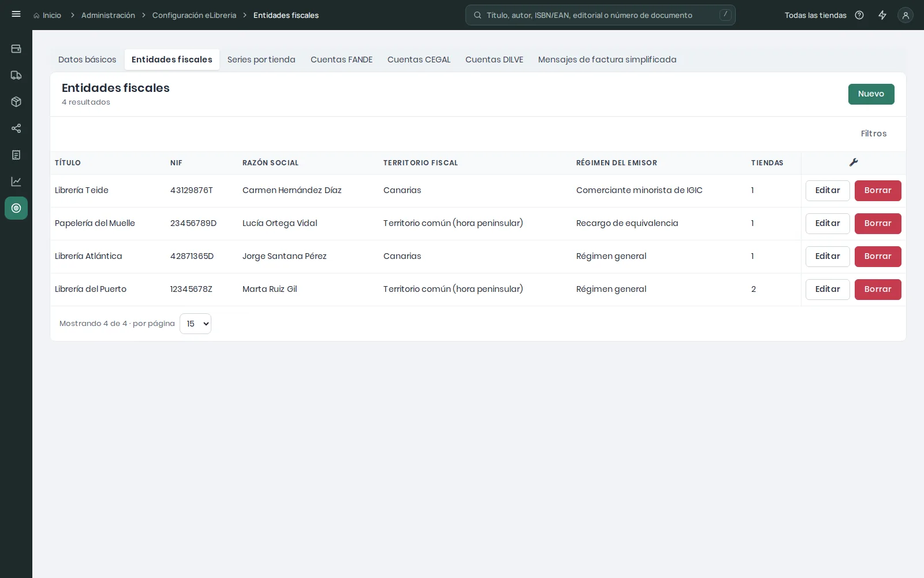This screenshot has height=578, width=924.
Task: Delete the Librería del Puerto entity
Action: 878,290
